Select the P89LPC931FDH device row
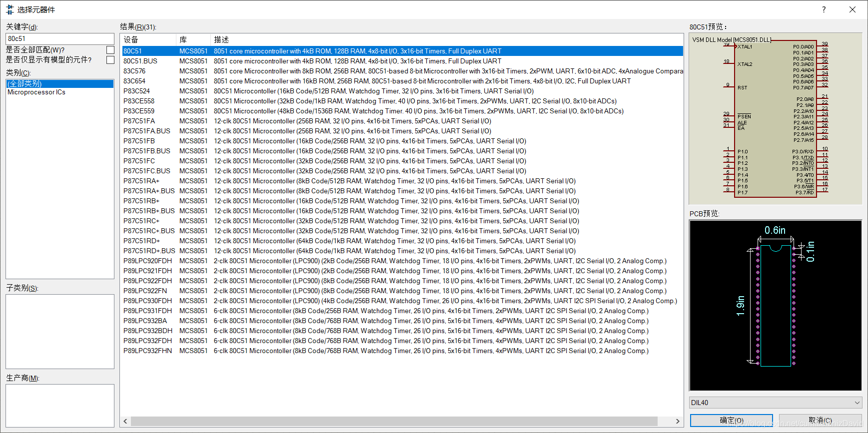 402,311
